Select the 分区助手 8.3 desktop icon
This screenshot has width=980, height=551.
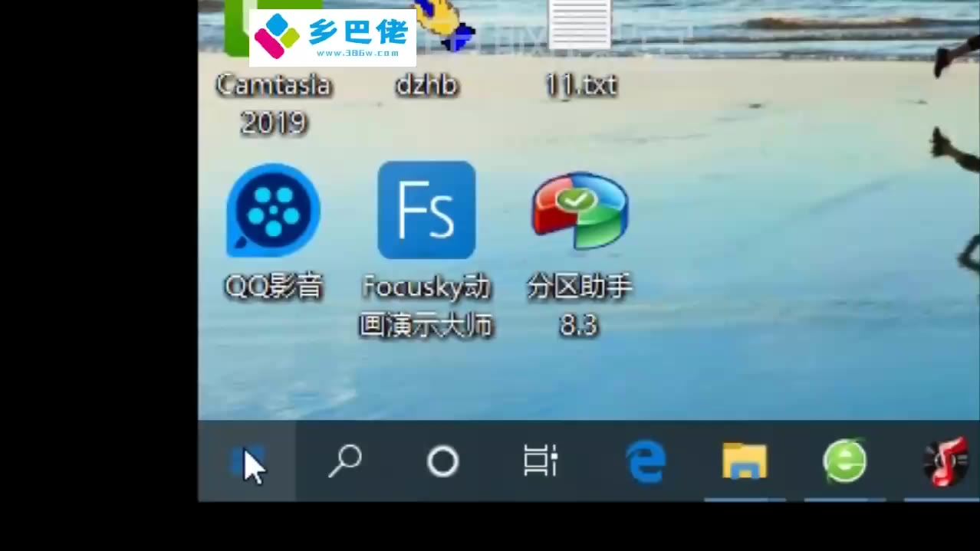580,211
